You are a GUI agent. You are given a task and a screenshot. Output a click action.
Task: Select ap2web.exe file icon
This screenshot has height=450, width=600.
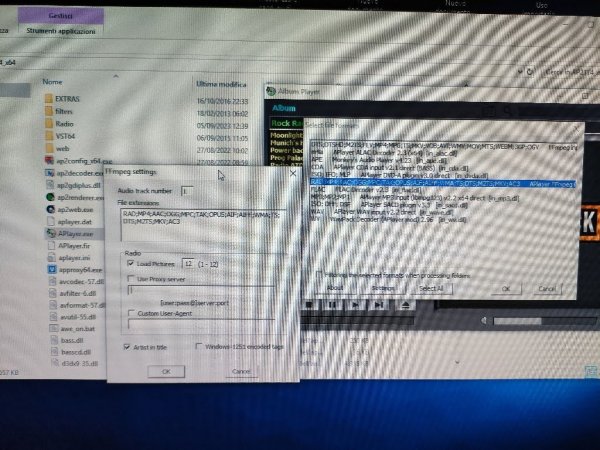tap(51, 210)
